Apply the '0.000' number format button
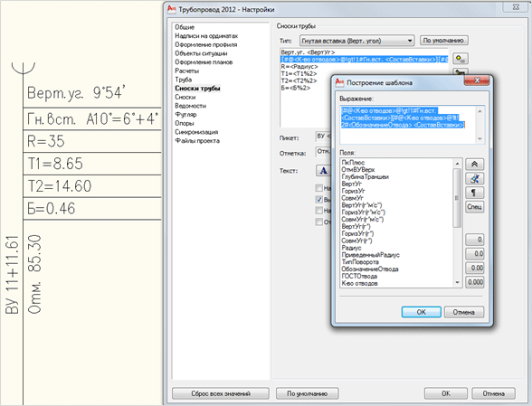 (x=474, y=282)
